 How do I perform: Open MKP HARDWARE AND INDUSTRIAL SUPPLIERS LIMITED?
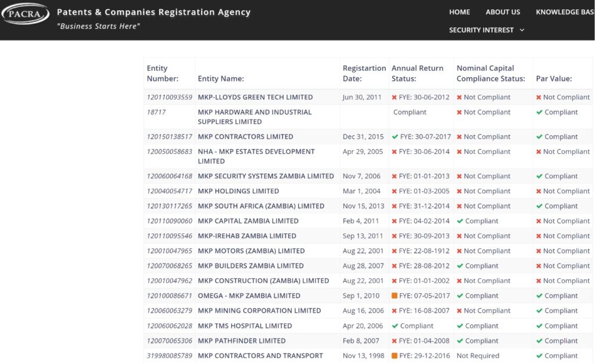255,117
